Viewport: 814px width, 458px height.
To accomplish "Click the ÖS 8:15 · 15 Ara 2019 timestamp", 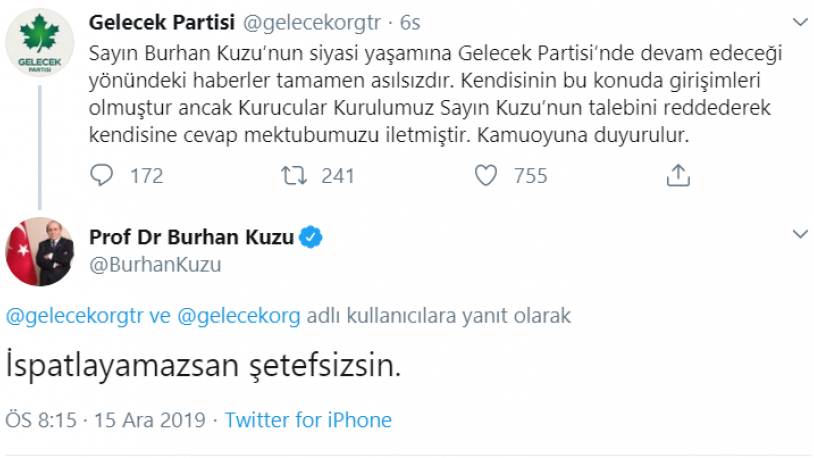I will tap(106, 420).
